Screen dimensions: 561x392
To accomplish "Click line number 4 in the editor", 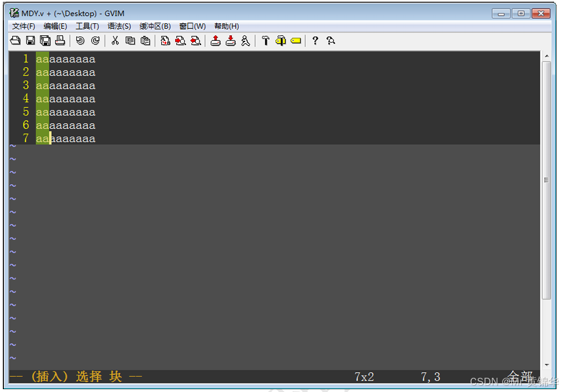I will 26,98.
